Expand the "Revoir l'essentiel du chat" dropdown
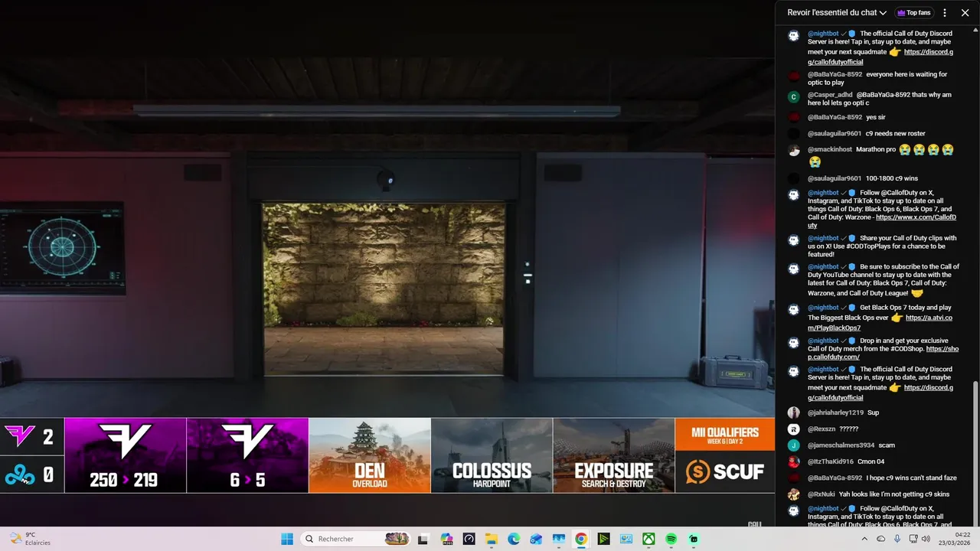Viewport: 980px width, 551px height. coord(837,12)
